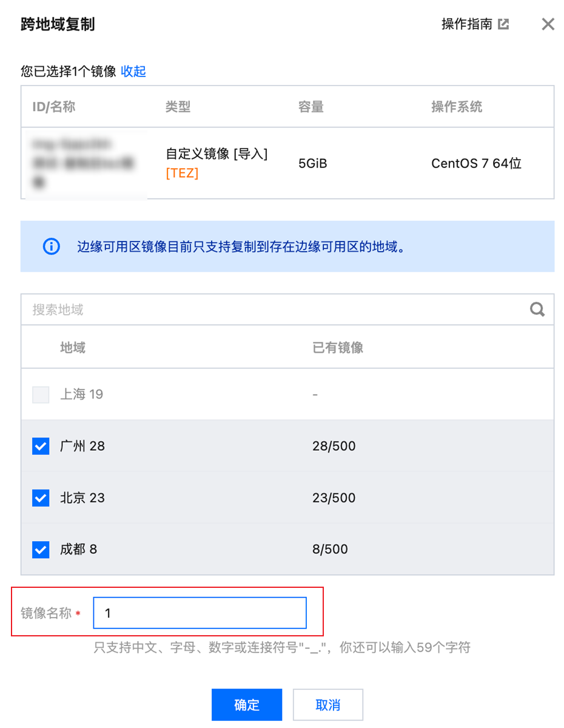The width and height of the screenshot is (564, 728).
Task: Uncheck the 广州 28 region checkbox
Action: [x=41, y=447]
